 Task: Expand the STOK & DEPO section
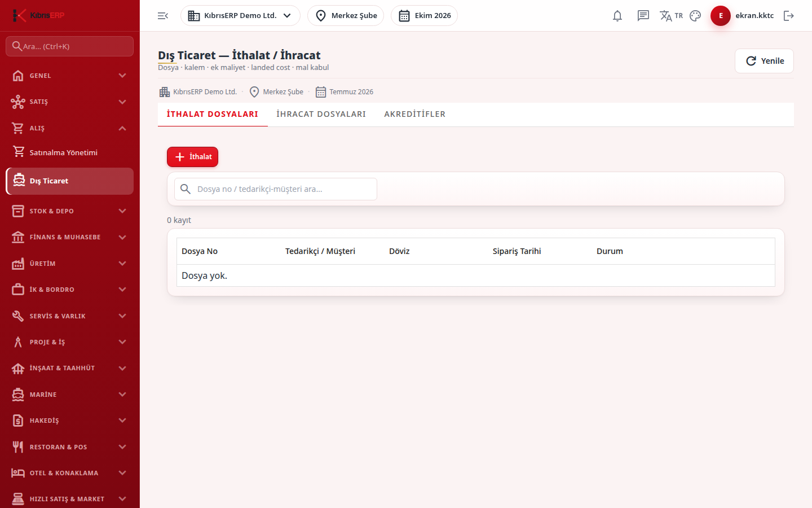[x=69, y=211]
